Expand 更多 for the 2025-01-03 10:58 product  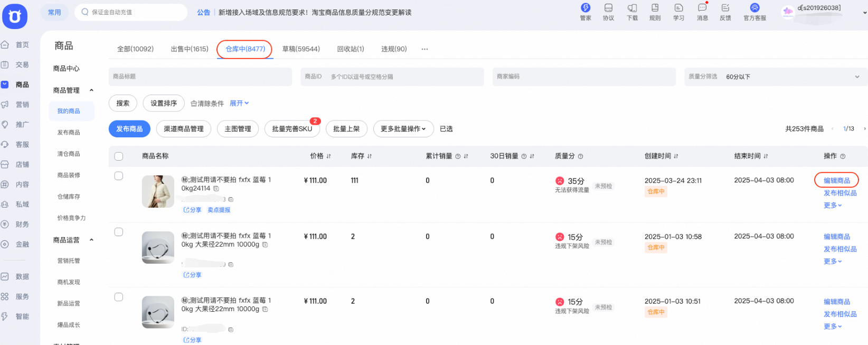point(833,261)
